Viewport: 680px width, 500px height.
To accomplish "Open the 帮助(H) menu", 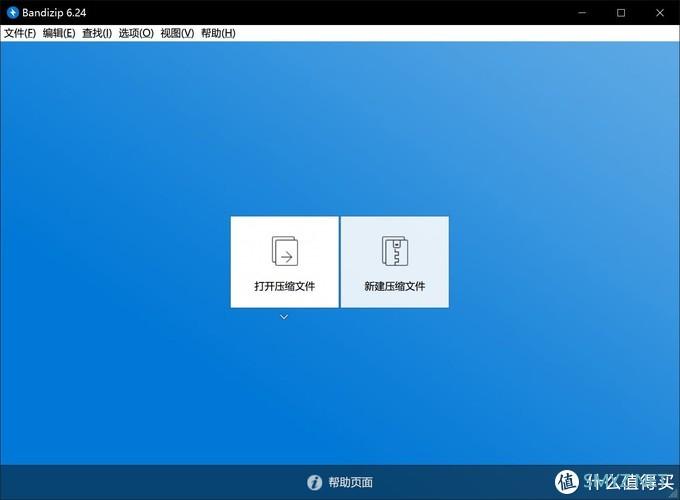I will 218,33.
